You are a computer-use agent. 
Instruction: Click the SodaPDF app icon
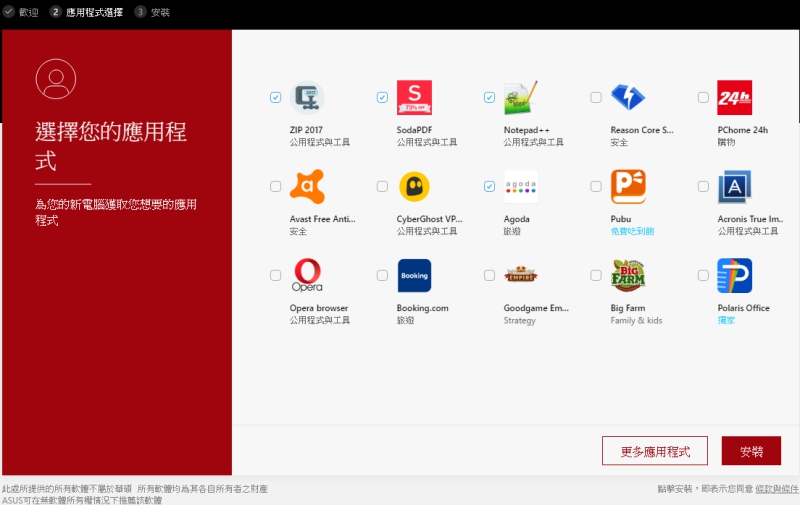point(414,98)
